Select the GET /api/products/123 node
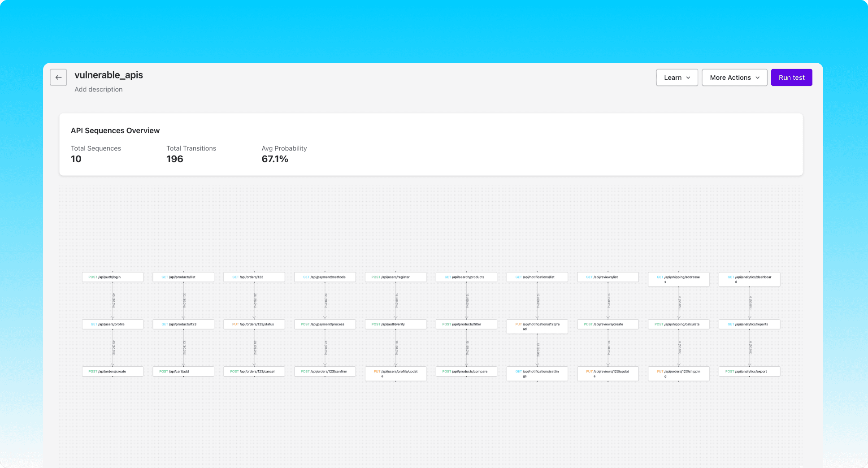This screenshot has width=868, height=468. (183, 324)
